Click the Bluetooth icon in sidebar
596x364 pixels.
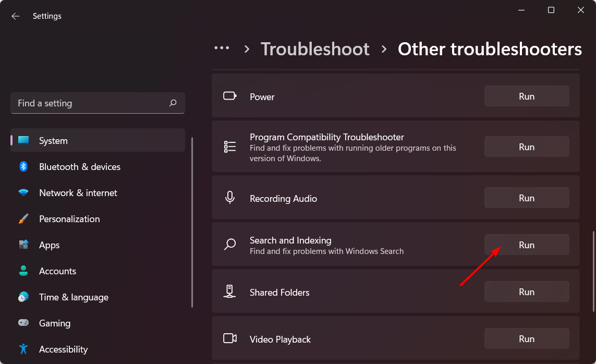point(23,166)
